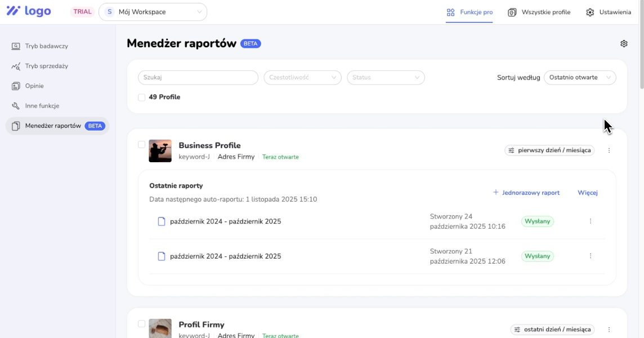Check the "49 Profile" select-all checkbox

pyautogui.click(x=142, y=97)
